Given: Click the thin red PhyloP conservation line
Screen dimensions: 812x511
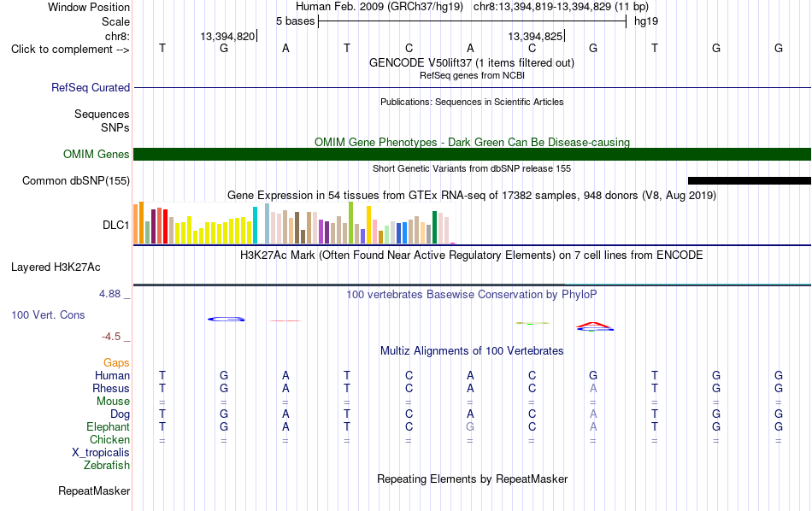Looking at the screenshot, I should (285, 321).
